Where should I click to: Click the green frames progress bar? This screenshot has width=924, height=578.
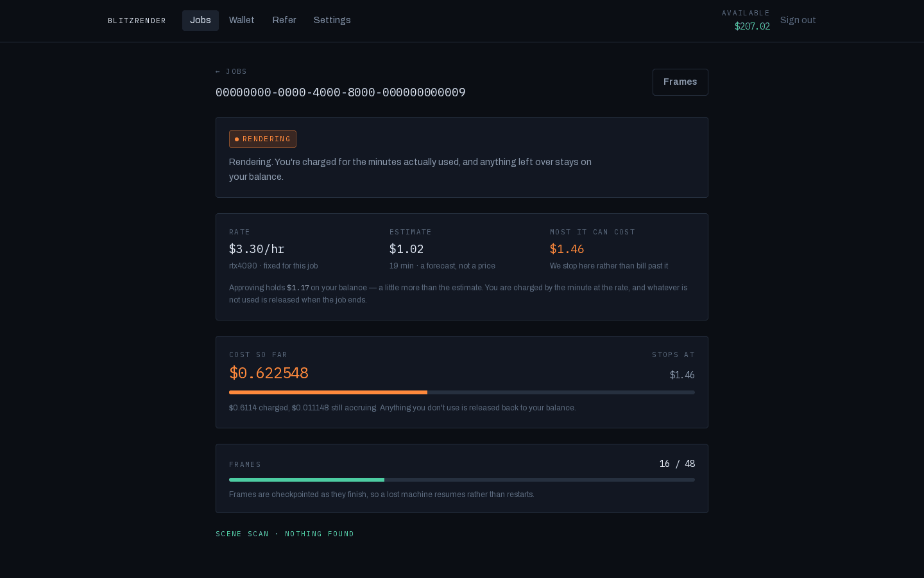click(x=462, y=480)
